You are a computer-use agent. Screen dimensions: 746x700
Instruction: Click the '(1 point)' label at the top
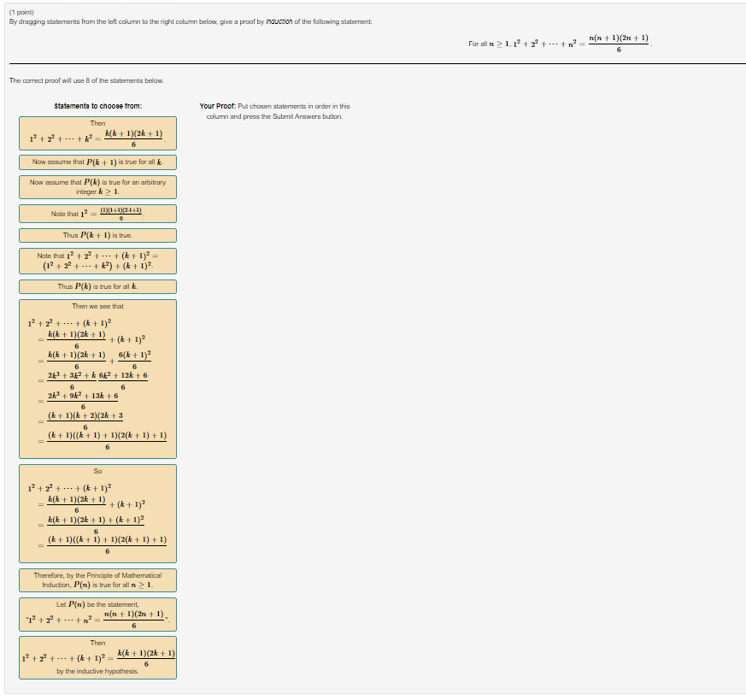pos(23,12)
